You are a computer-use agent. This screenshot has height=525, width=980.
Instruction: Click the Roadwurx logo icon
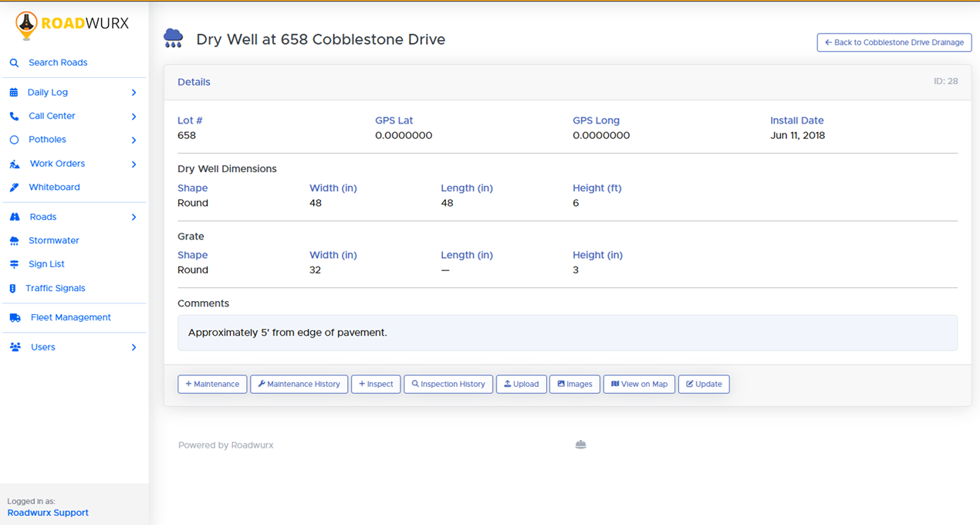pos(27,26)
